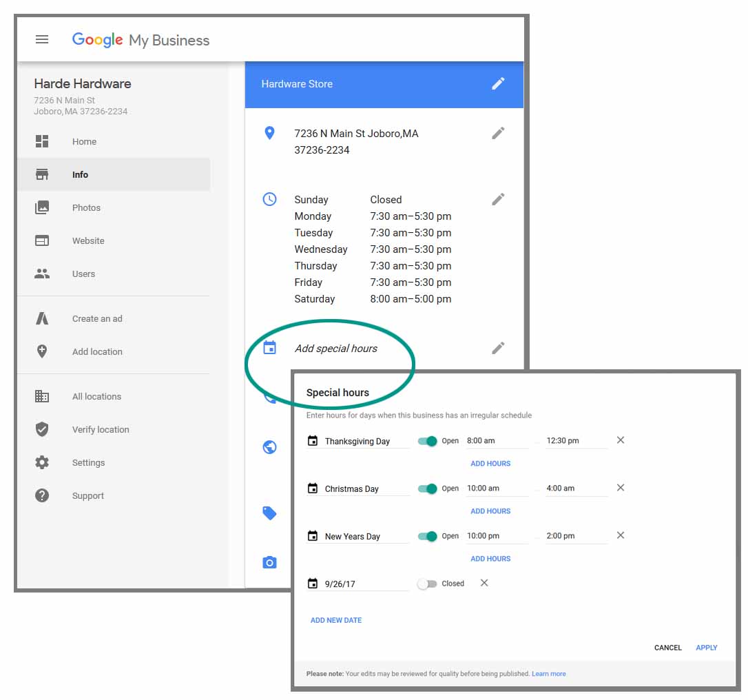Click the Support question mark icon

point(42,495)
